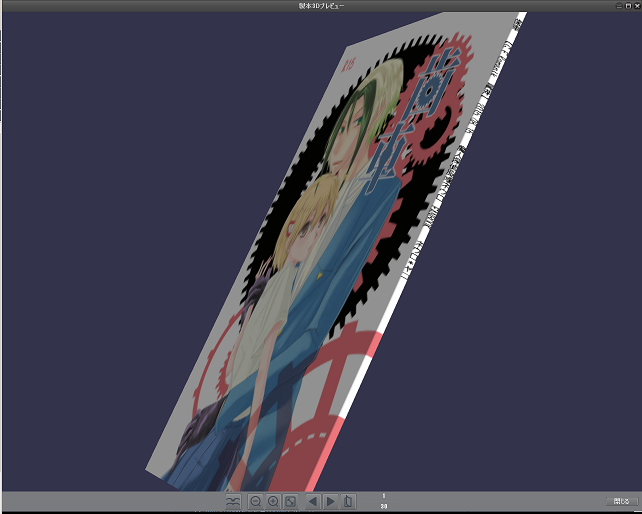Click the page slider between 1 and 38
This screenshot has width=642, height=514.
[x=384, y=501]
